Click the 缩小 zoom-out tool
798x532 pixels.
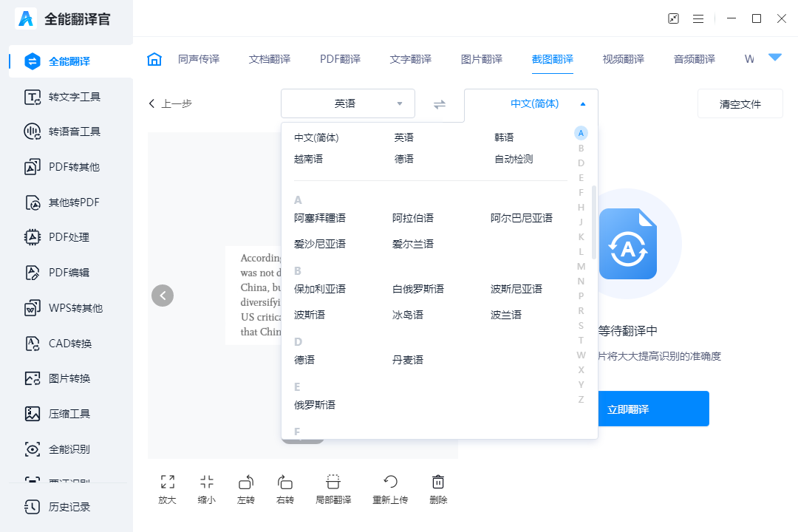tap(207, 489)
